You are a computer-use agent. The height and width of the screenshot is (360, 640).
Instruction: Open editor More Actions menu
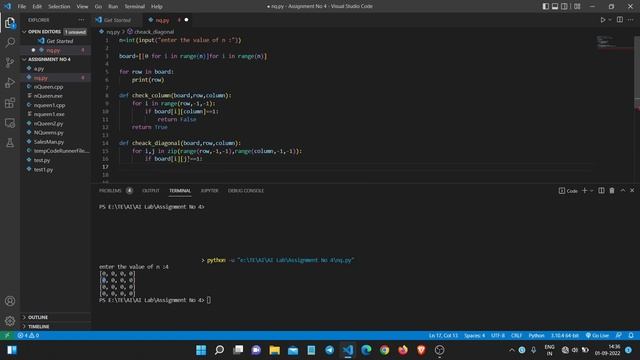(631, 20)
